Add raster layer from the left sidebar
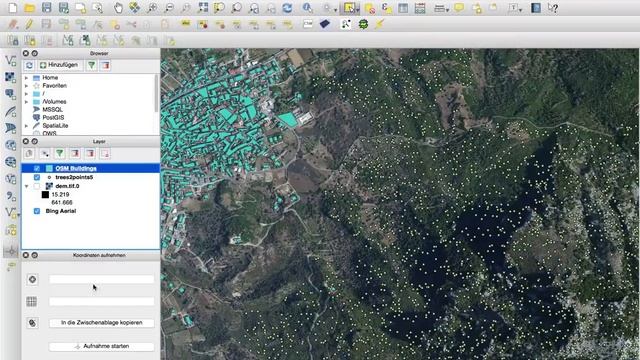 (10, 77)
